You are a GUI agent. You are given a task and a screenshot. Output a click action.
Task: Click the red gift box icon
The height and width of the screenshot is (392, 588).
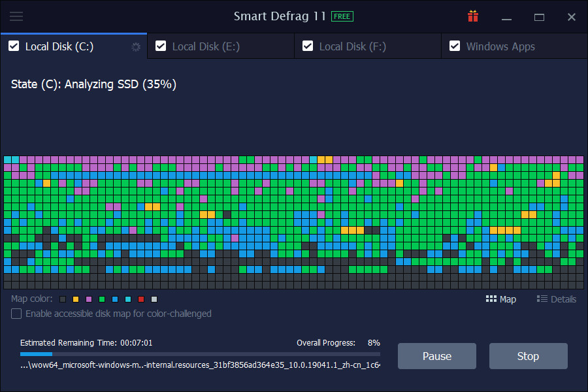pyautogui.click(x=473, y=16)
